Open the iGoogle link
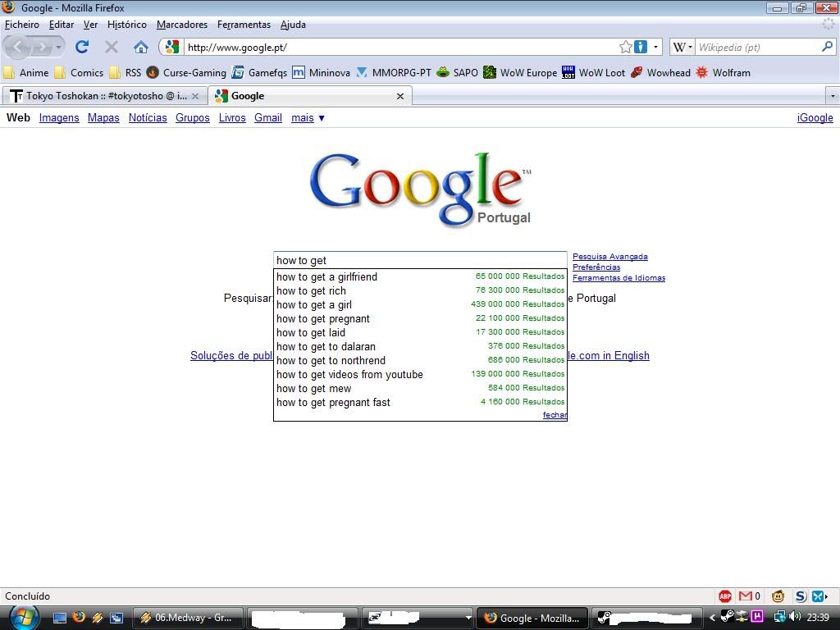The width and height of the screenshot is (840, 630). point(815,118)
